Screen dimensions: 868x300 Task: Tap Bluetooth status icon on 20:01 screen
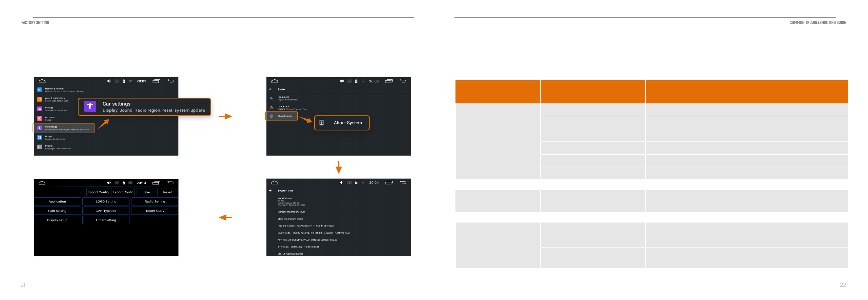click(x=131, y=81)
